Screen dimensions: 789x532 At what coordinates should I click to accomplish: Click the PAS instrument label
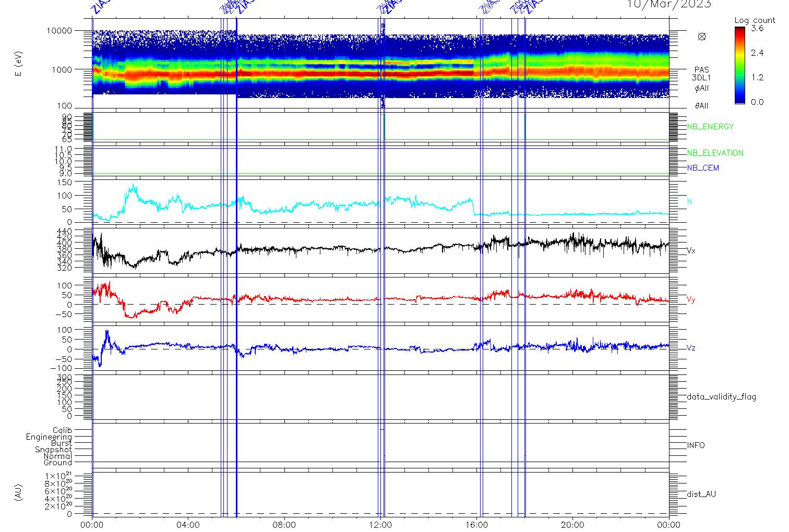702,70
